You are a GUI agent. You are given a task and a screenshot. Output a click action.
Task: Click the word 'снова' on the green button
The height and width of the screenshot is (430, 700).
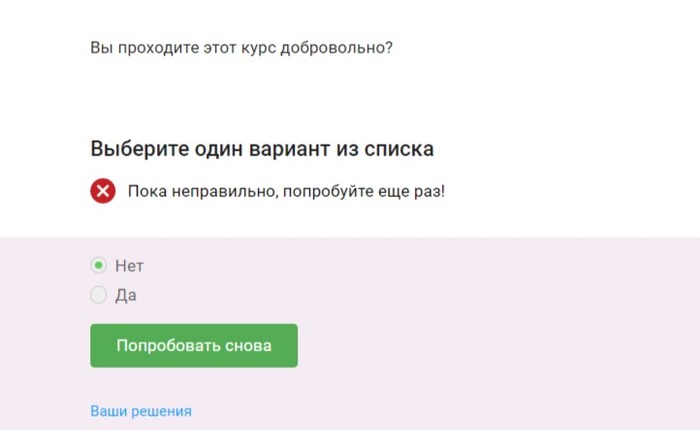(x=248, y=346)
